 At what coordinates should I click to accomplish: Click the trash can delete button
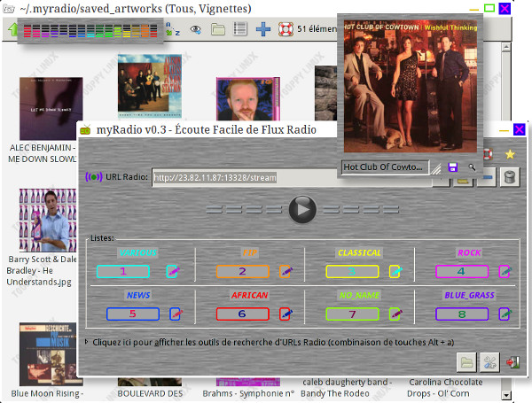pyautogui.click(x=508, y=178)
